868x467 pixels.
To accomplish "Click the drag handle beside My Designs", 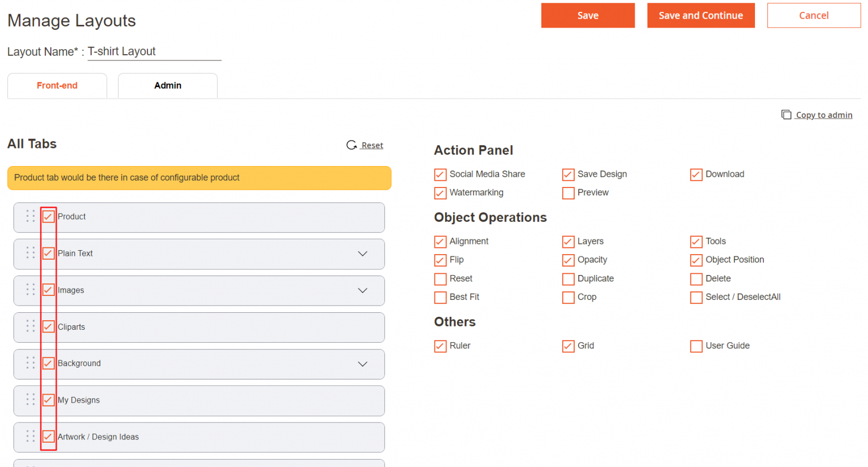I will click(31, 400).
